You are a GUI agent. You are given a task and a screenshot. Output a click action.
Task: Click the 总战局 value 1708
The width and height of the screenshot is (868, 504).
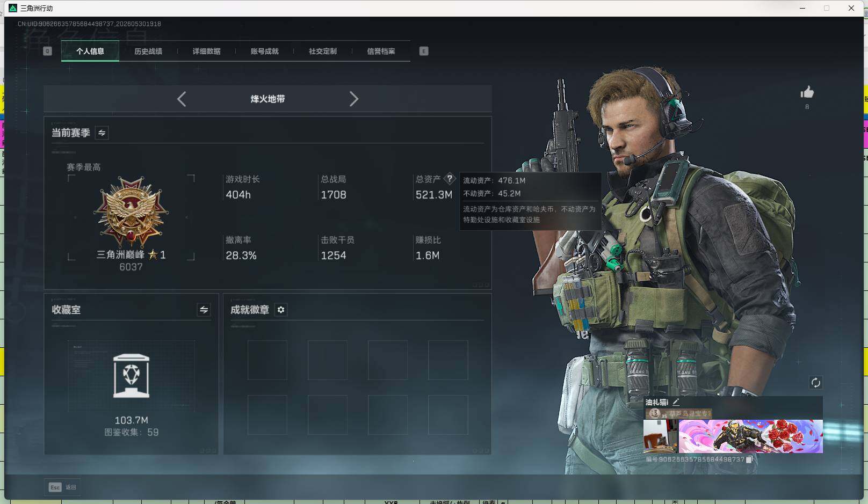[334, 195]
